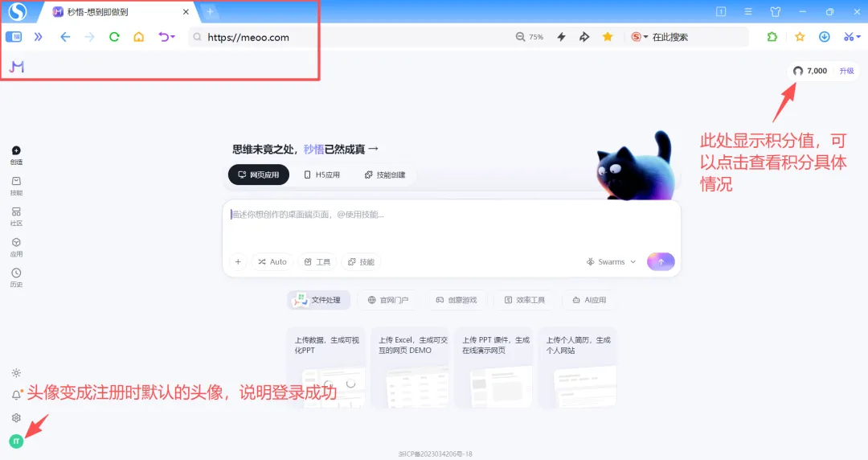Open the 历史 sidebar section
Viewport: 868px width, 460px height.
tap(16, 277)
